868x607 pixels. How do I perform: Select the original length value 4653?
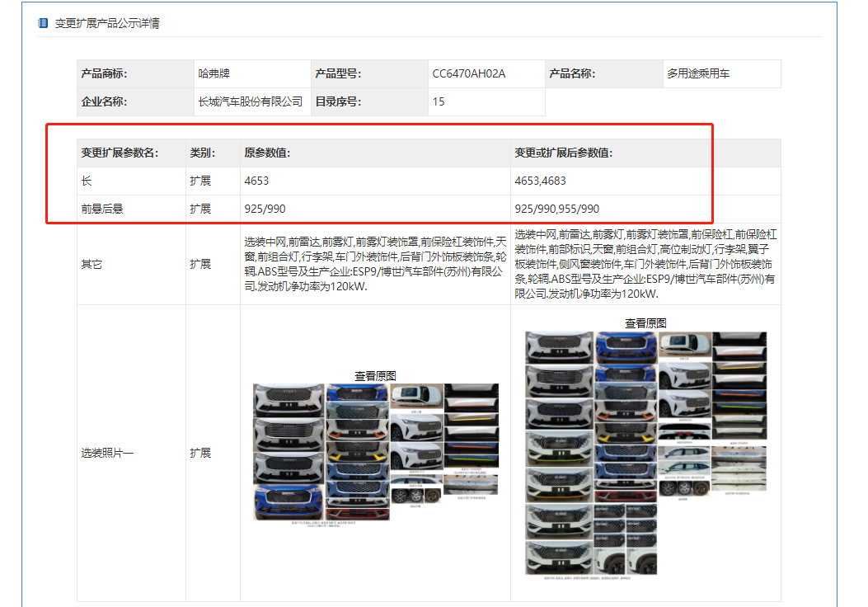[x=256, y=181]
